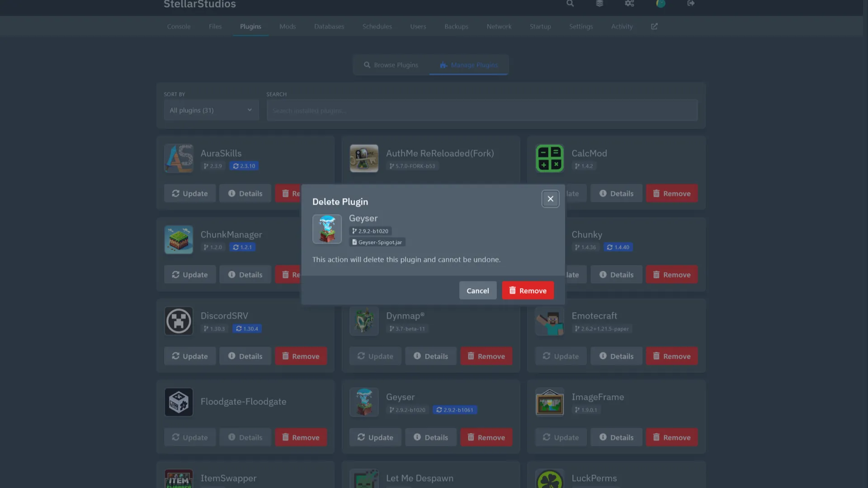Close the Delete Plugin dialog
Viewport: 868px width, 488px height.
point(550,199)
